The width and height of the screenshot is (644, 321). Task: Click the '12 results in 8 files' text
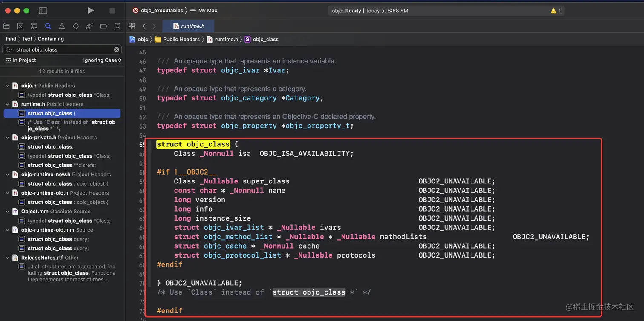tap(62, 72)
